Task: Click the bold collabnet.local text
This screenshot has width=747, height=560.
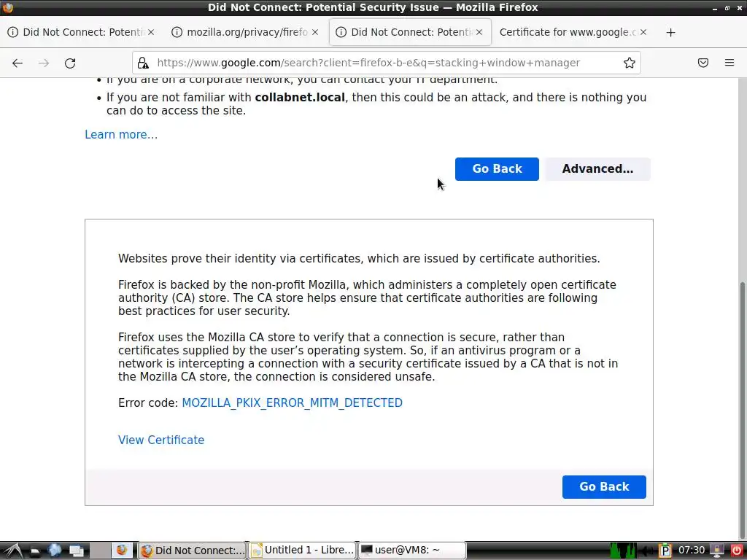Action: (x=300, y=97)
